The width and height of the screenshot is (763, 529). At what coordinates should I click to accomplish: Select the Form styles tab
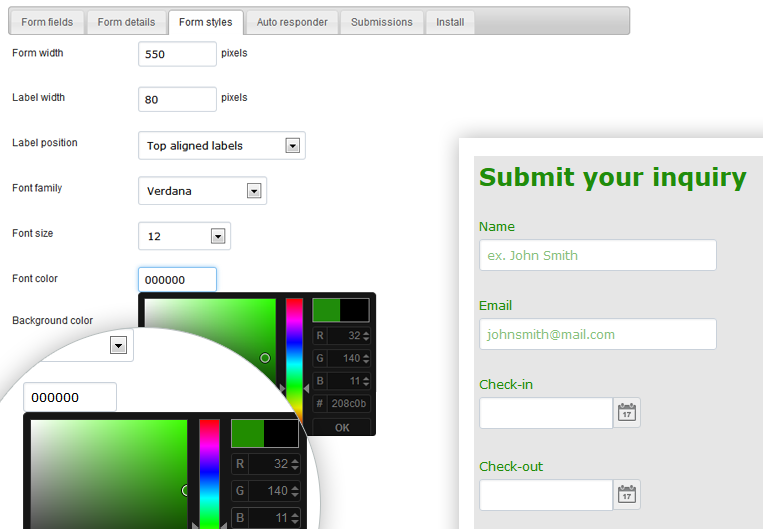coord(205,22)
